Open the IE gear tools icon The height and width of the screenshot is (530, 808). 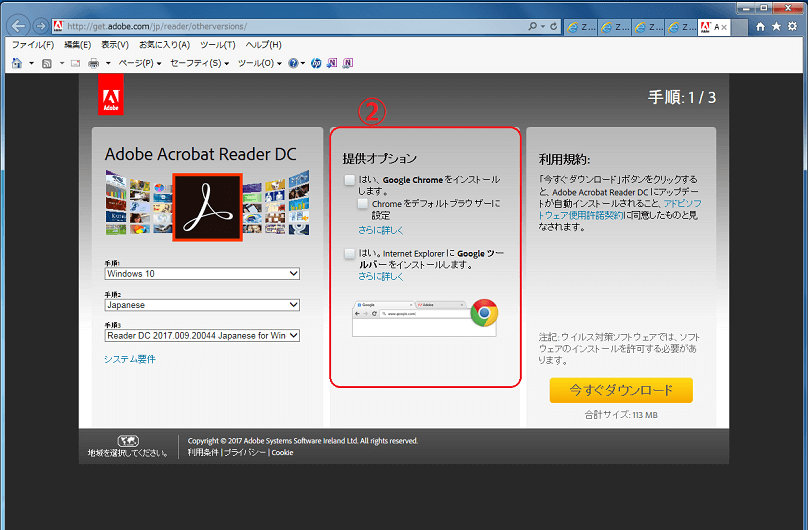coord(793,27)
